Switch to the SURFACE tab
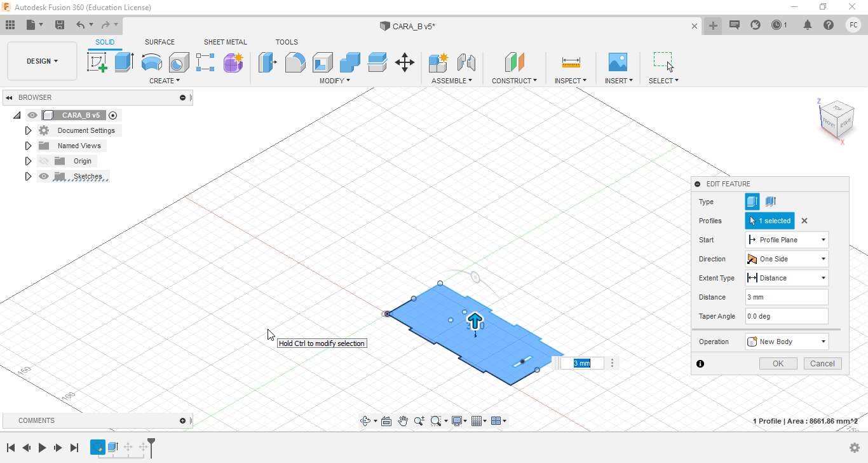Screen dimensions: 868x463 pos(159,42)
